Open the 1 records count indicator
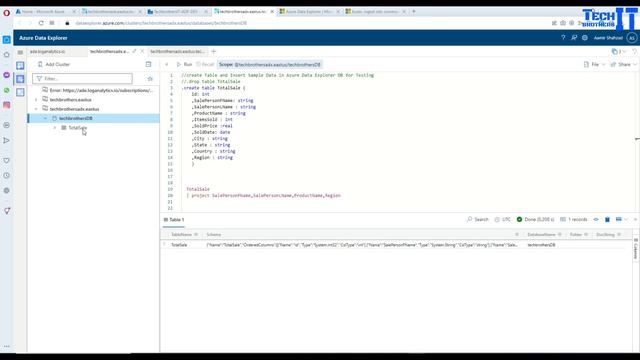The image size is (640, 360). [574, 220]
